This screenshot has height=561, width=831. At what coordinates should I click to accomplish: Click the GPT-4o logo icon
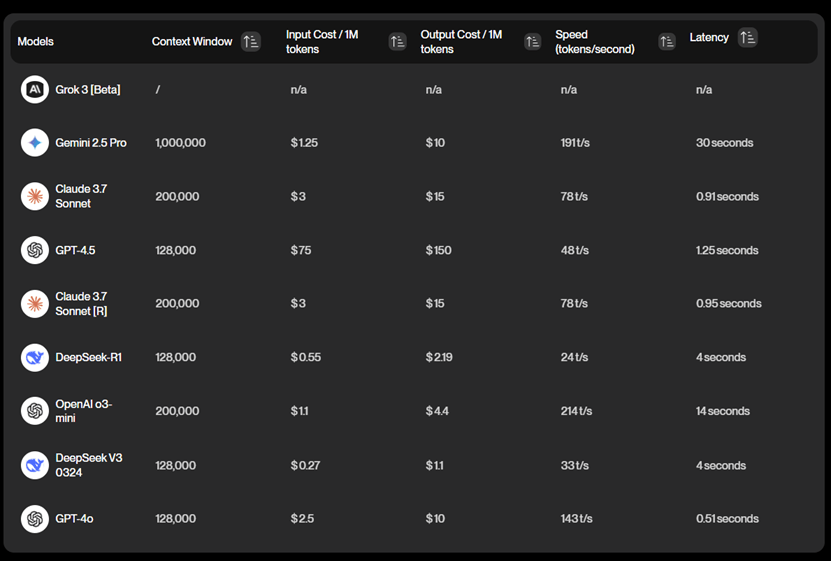pos(35,519)
